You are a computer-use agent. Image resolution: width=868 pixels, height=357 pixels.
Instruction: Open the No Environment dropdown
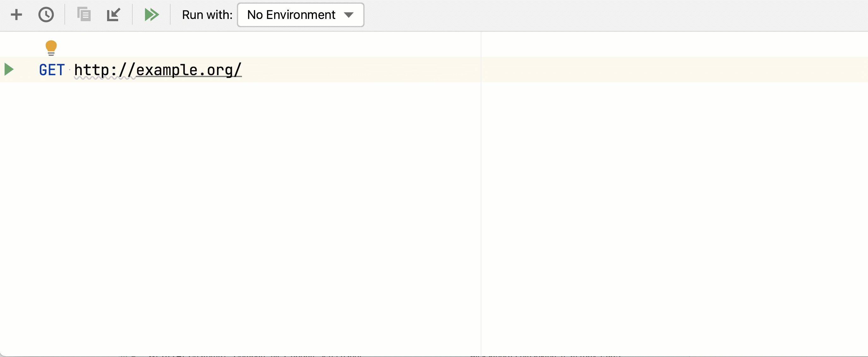291,15
